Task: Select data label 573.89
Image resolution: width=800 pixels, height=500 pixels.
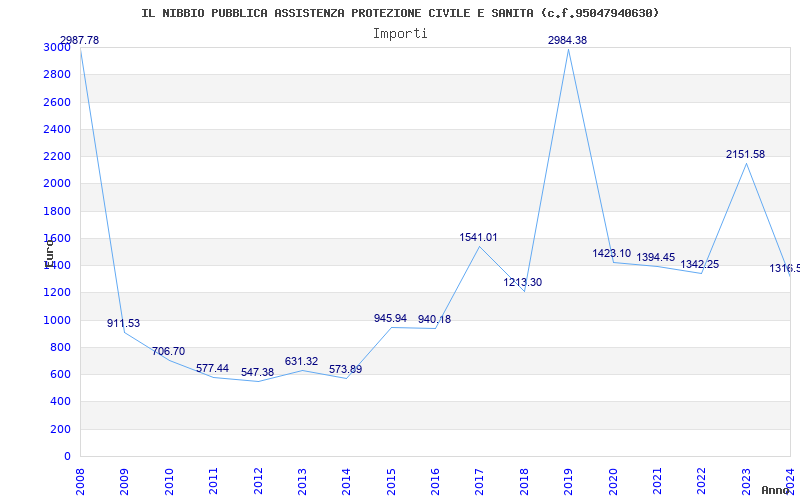Action: click(345, 369)
